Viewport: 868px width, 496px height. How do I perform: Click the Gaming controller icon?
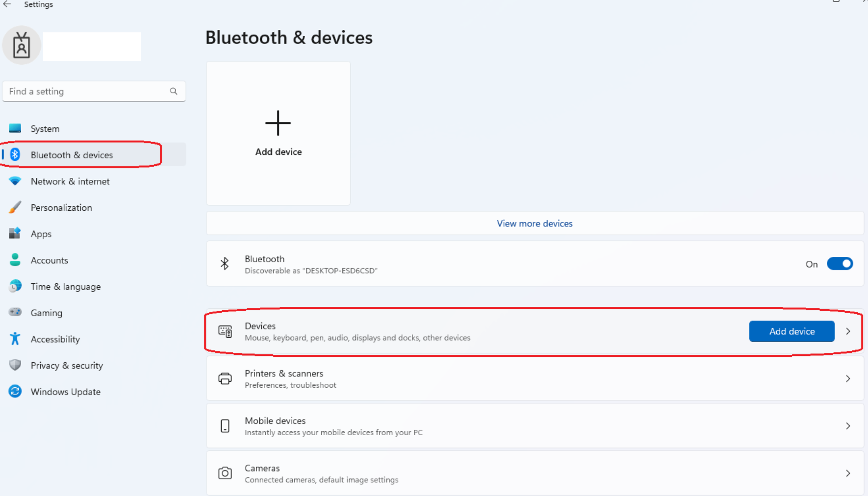tap(15, 312)
